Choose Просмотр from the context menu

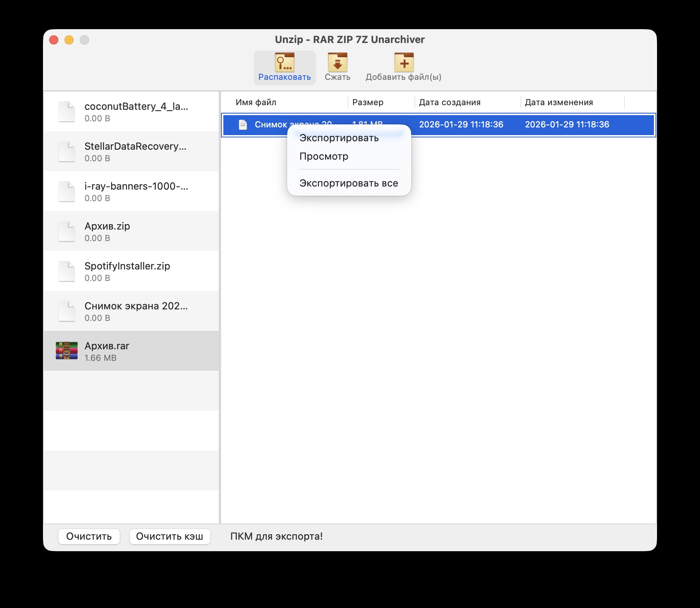324,156
